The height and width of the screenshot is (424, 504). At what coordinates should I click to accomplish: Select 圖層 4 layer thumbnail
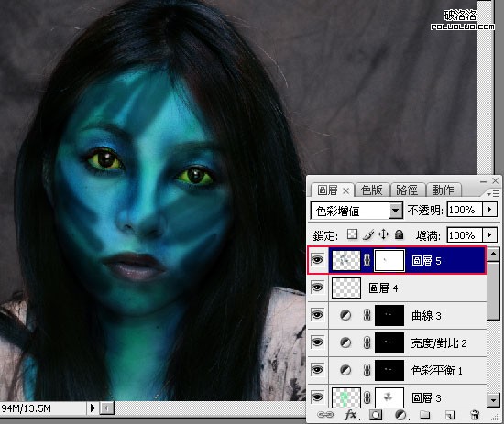pyautogui.click(x=345, y=288)
